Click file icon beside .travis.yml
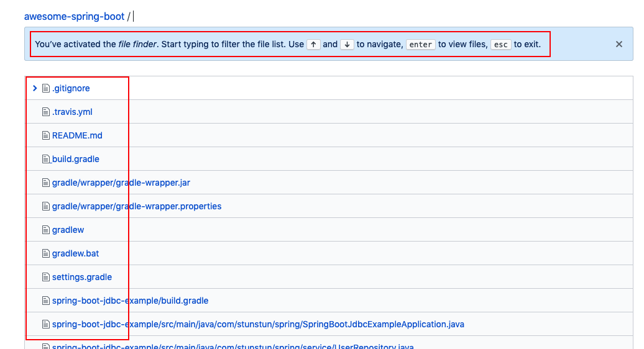 coord(46,112)
